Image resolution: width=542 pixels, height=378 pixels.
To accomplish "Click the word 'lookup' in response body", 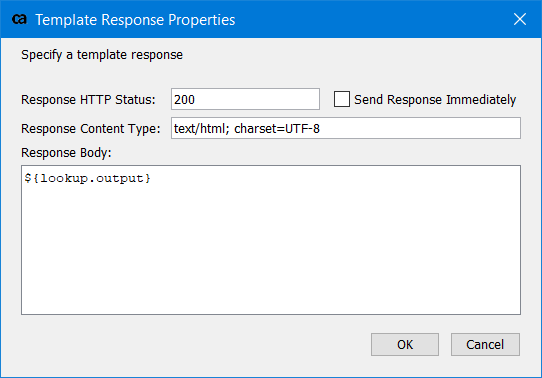I will point(64,178).
